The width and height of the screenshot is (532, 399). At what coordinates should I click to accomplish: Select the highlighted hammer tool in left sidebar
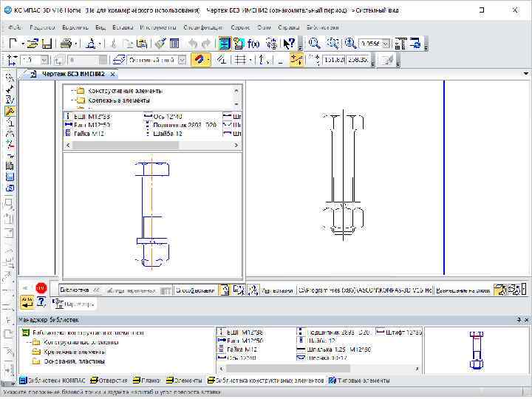click(10, 111)
